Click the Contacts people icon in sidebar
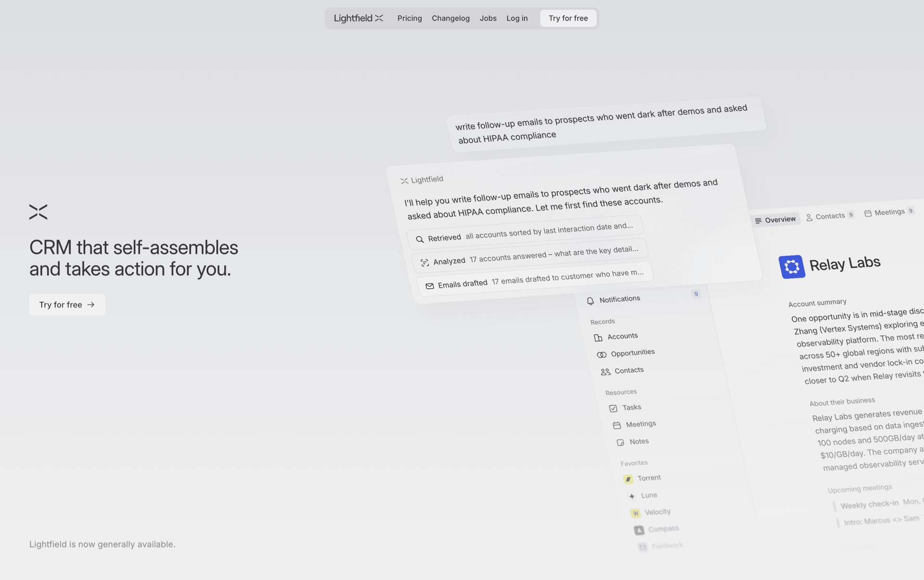 [605, 372]
